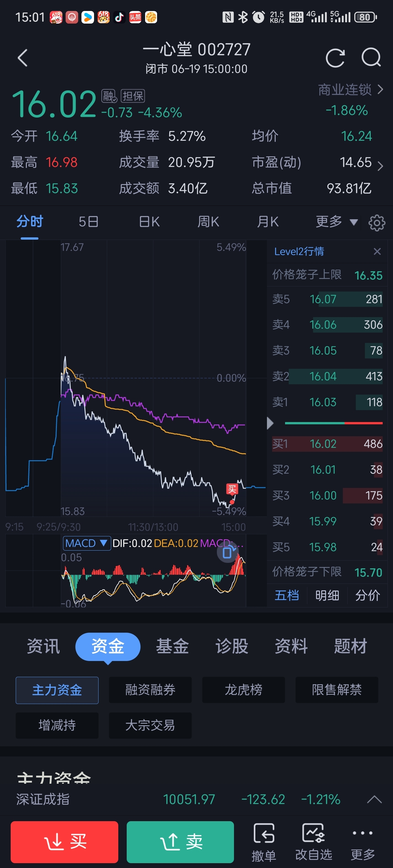Tap the 卖2 price 16.04 row
Image resolution: width=393 pixels, height=868 pixels.
coord(327,377)
